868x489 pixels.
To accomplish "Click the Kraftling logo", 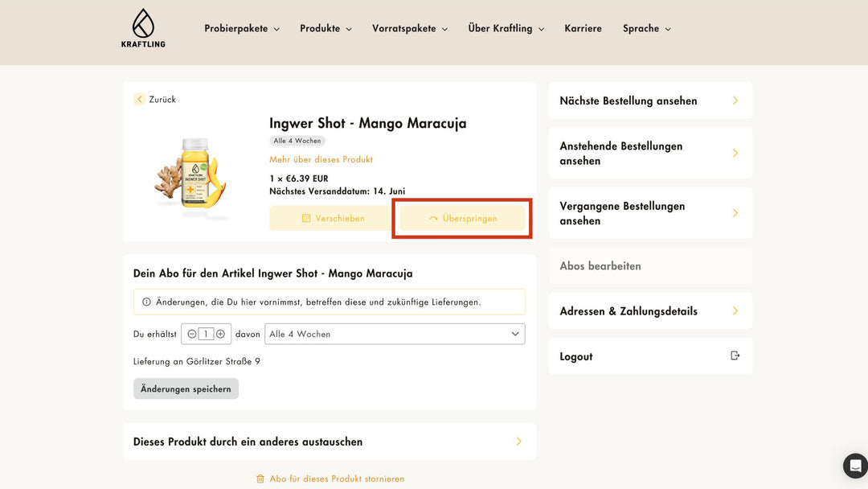I will [143, 28].
